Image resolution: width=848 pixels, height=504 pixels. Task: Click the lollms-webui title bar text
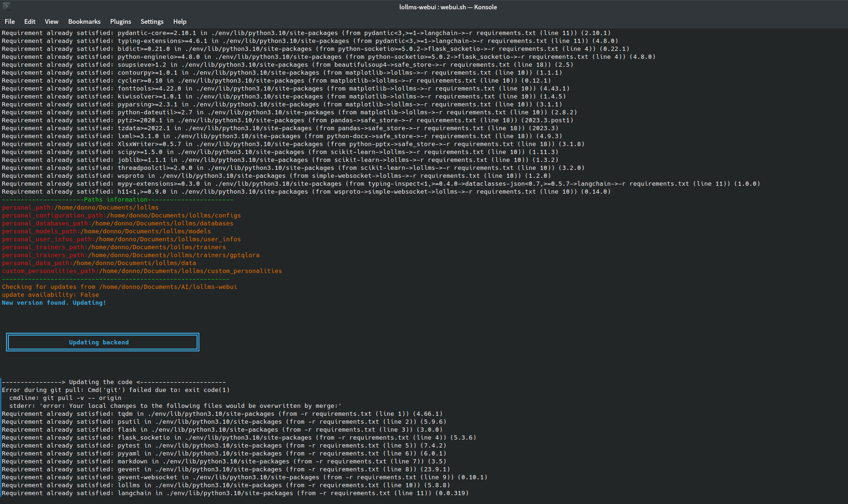(447, 7)
